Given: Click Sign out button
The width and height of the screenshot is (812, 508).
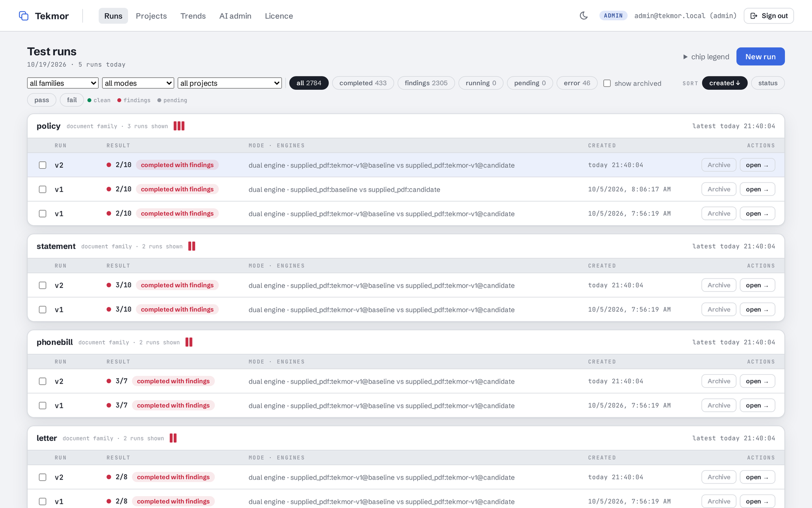Looking at the screenshot, I should 769,16.
